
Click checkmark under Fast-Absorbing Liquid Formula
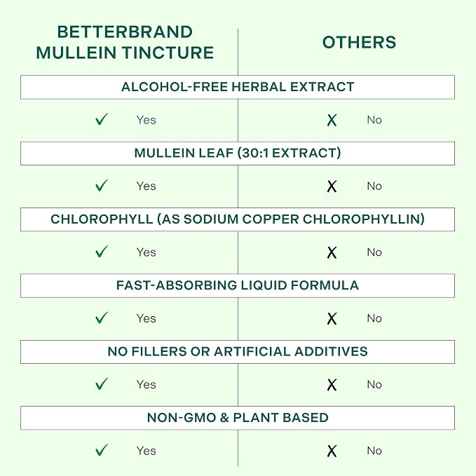coord(102,318)
